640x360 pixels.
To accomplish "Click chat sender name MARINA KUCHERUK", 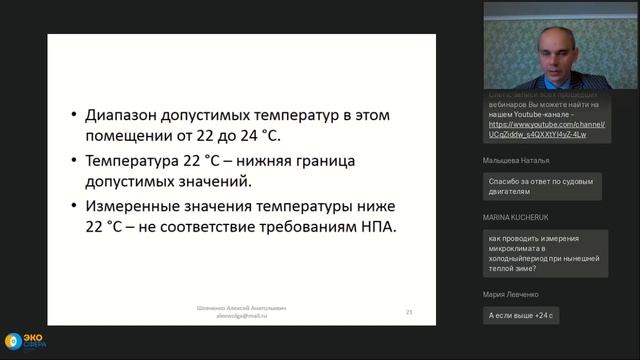I will pyautogui.click(x=516, y=218).
